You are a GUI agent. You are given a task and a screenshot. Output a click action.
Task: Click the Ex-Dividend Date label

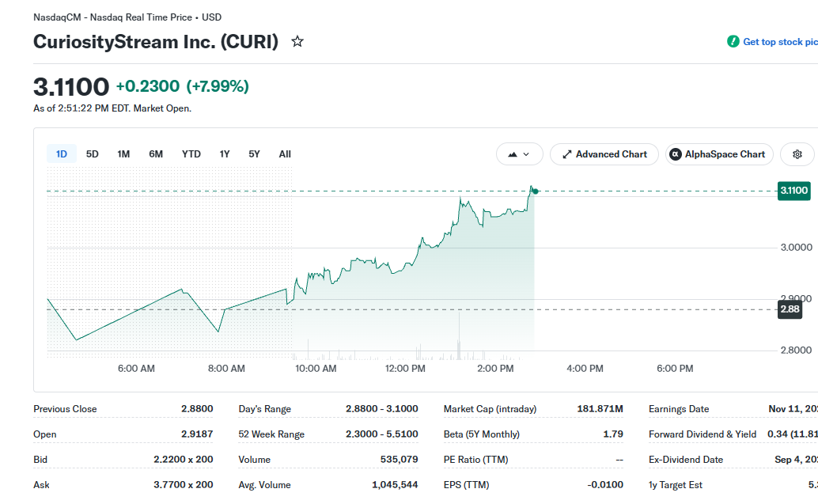point(686,460)
